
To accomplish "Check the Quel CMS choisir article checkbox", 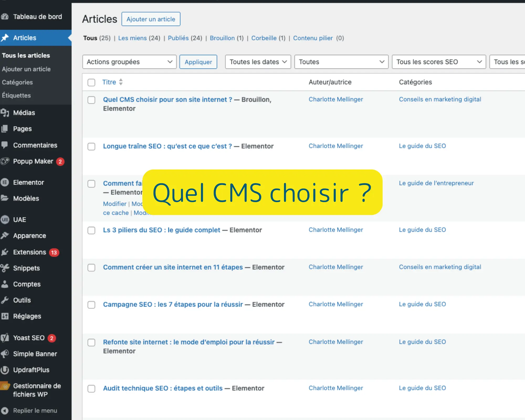I will tap(91, 100).
